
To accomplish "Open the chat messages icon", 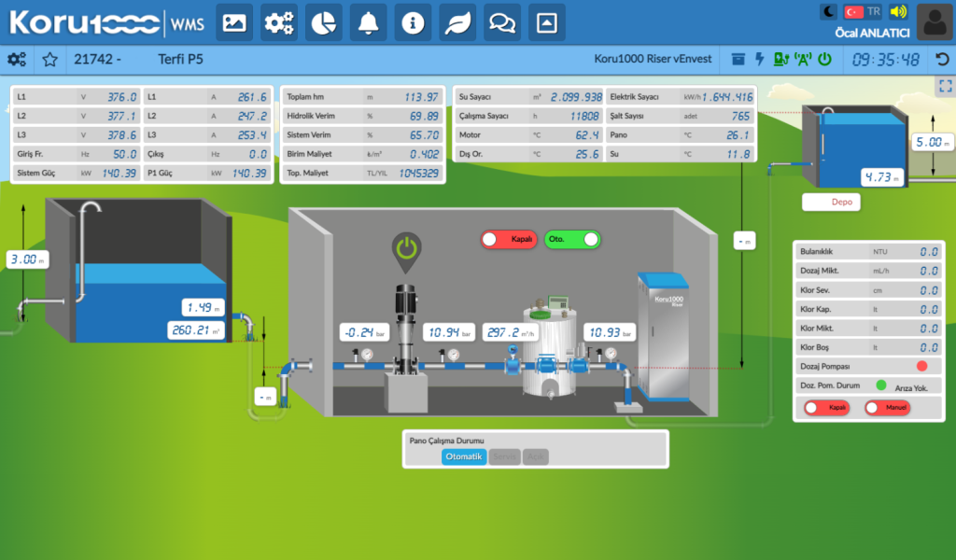I will click(501, 23).
